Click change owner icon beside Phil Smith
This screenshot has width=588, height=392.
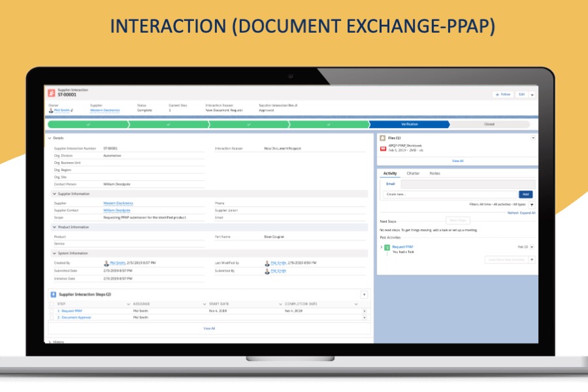click(73, 110)
